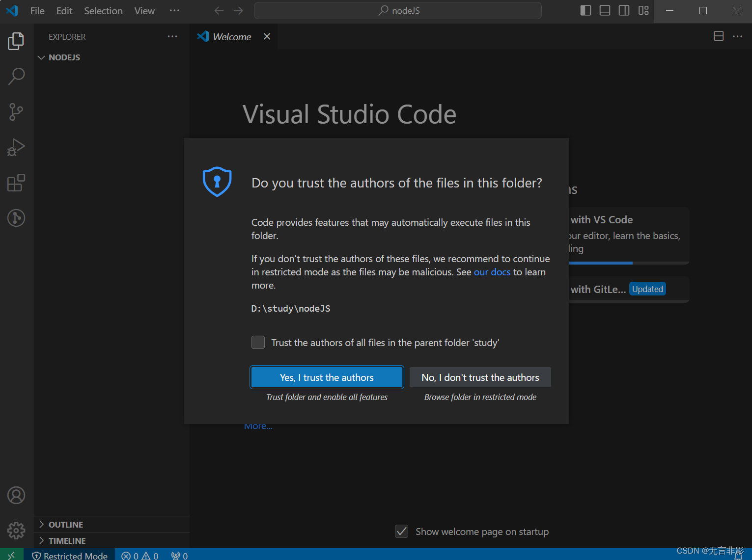Click the remote window indicator in status bar
The width and height of the screenshot is (752, 560).
(x=11, y=555)
